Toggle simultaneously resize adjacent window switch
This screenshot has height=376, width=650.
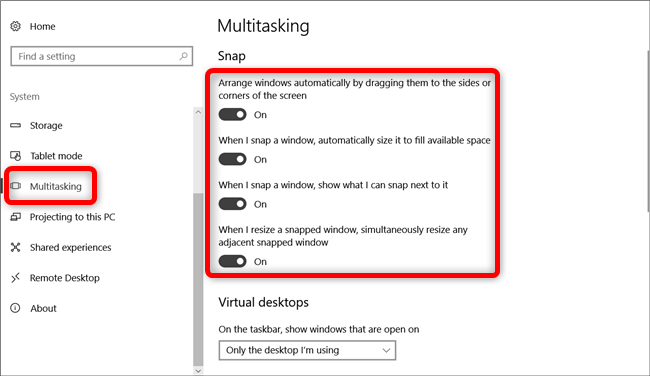tap(233, 261)
